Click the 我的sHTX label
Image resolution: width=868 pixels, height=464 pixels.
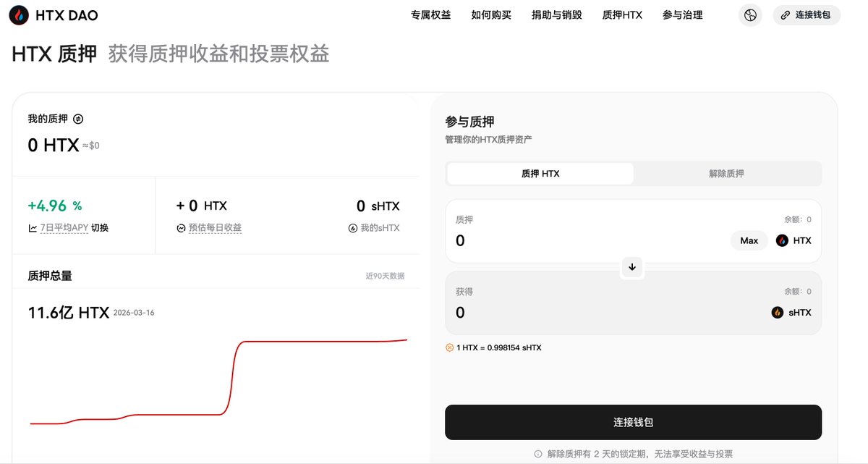point(380,228)
